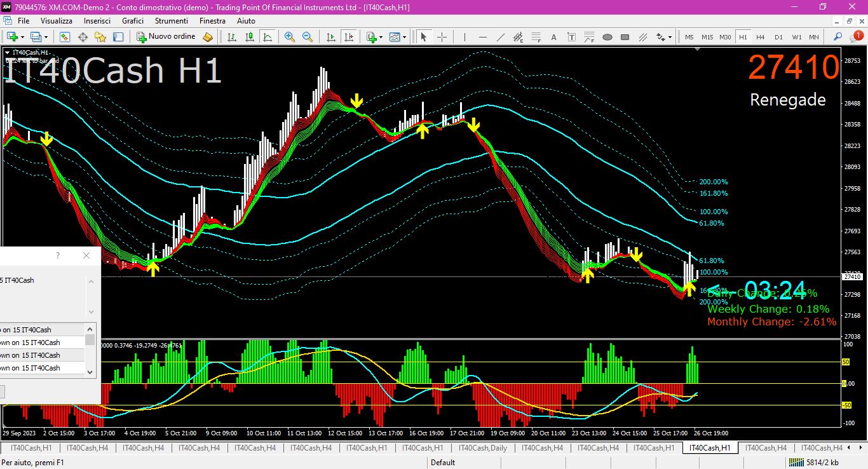Image resolution: width=868 pixels, height=469 pixels.
Task: Toggle chart auto scroll icon
Action: tap(330, 37)
